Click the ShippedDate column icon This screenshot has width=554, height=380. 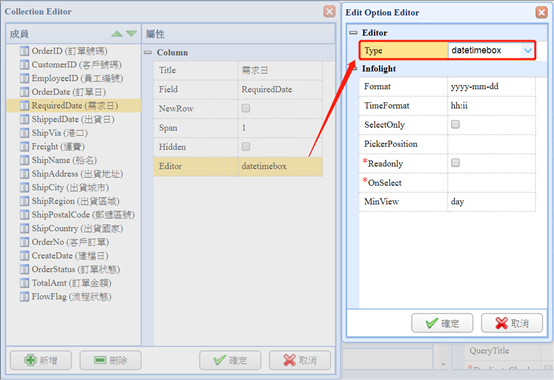(24, 119)
